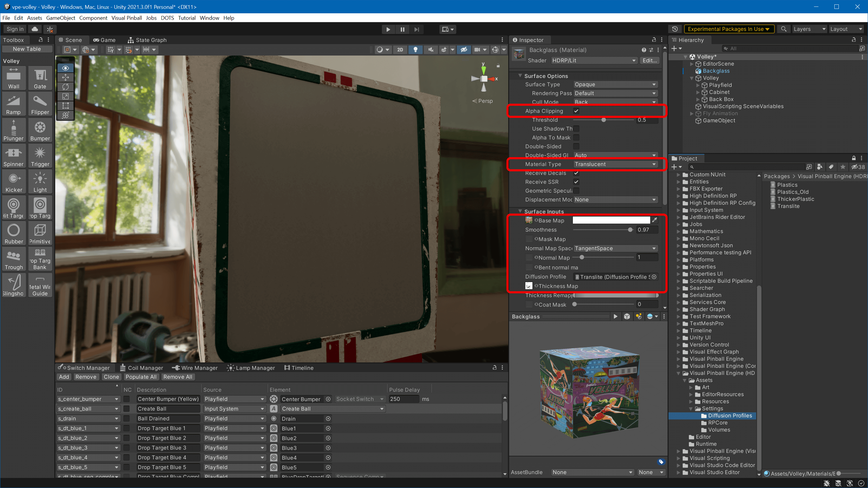Screen dimensions: 868x488
Task: Open the Surface Type dropdown
Action: (615, 84)
